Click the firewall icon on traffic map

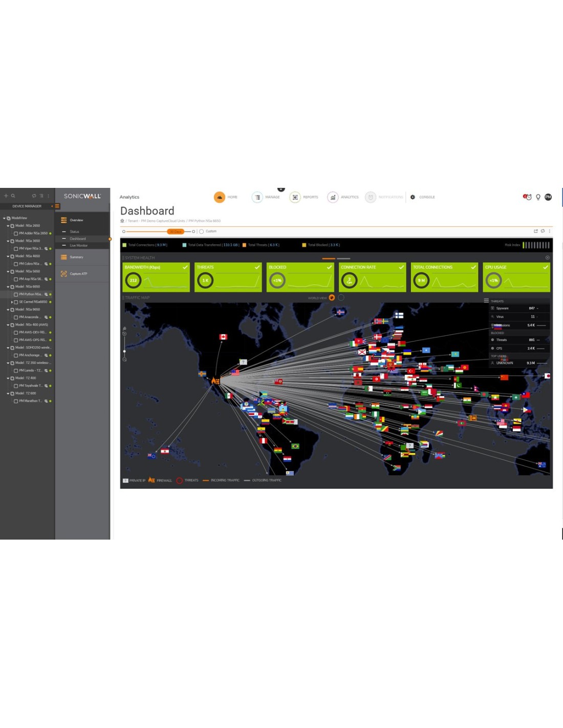click(215, 381)
